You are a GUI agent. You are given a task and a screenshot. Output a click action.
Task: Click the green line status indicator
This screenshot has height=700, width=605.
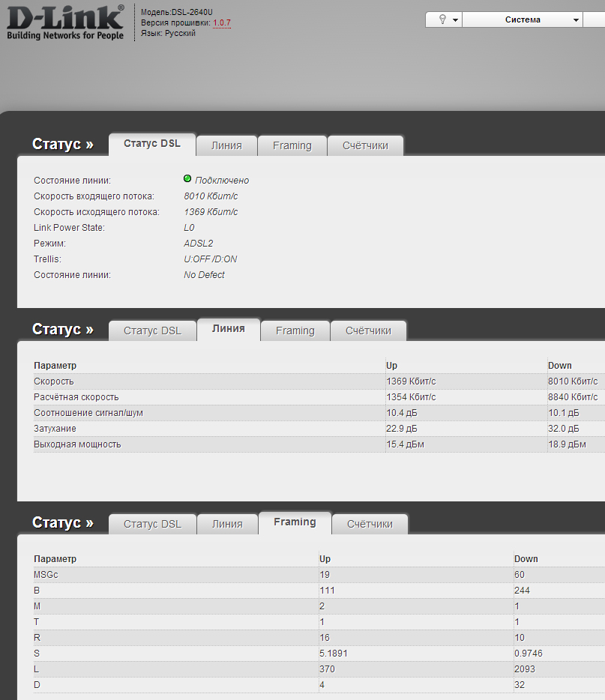tap(187, 179)
